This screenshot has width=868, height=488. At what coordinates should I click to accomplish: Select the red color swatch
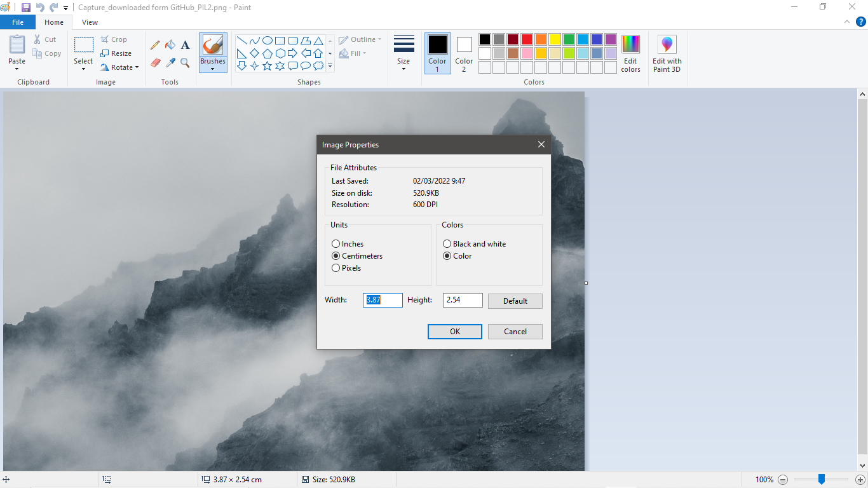coord(527,39)
